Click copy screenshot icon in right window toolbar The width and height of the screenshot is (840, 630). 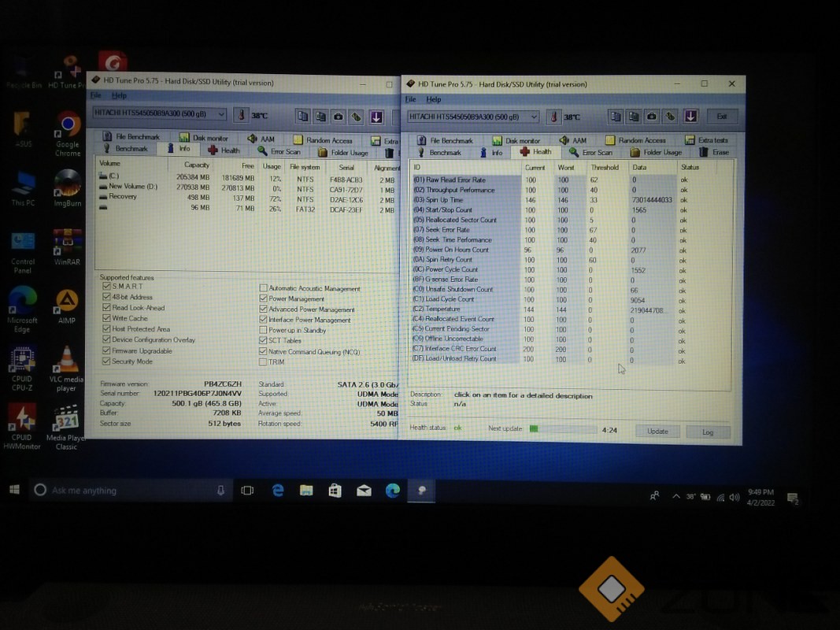tap(634, 117)
